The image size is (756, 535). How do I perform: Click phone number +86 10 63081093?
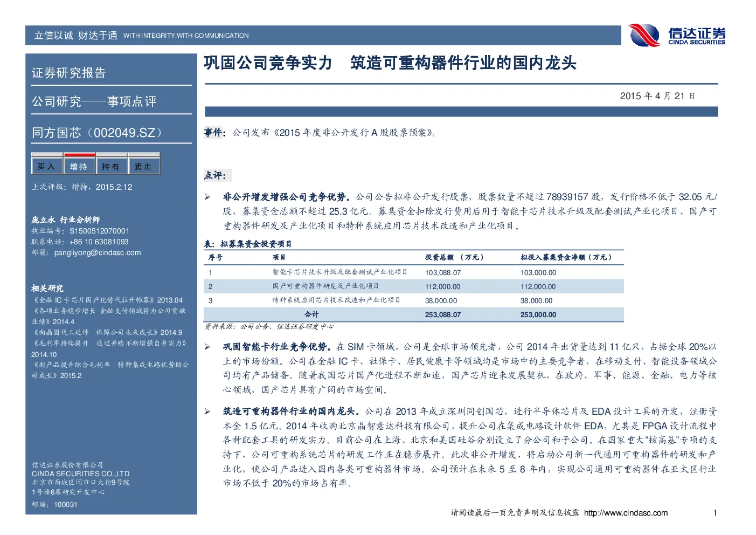point(99,242)
